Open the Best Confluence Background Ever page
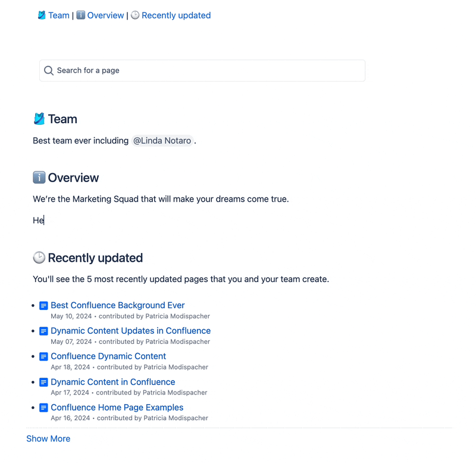Image resolution: width=476 pixels, height=463 pixels. coord(117,305)
